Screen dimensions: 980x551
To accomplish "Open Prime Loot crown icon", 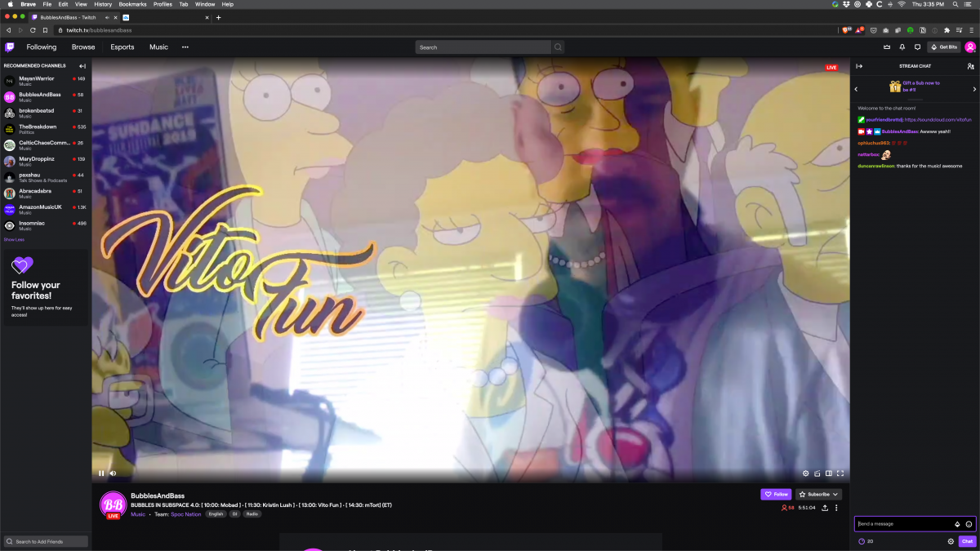I will (x=886, y=47).
